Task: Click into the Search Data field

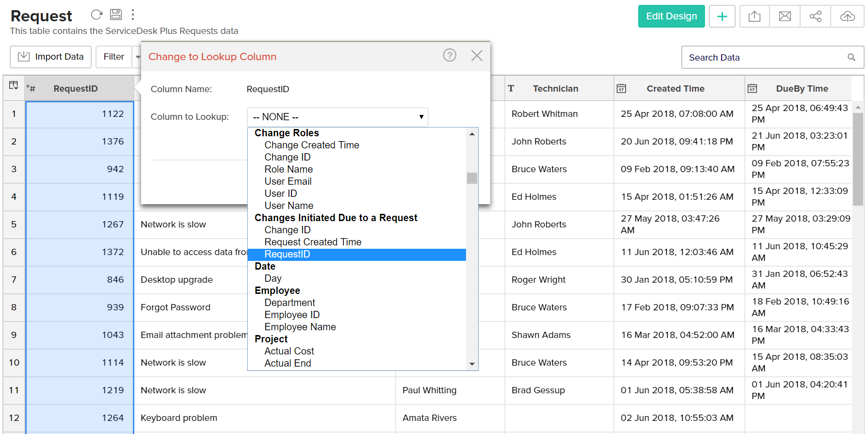Action: (766, 58)
